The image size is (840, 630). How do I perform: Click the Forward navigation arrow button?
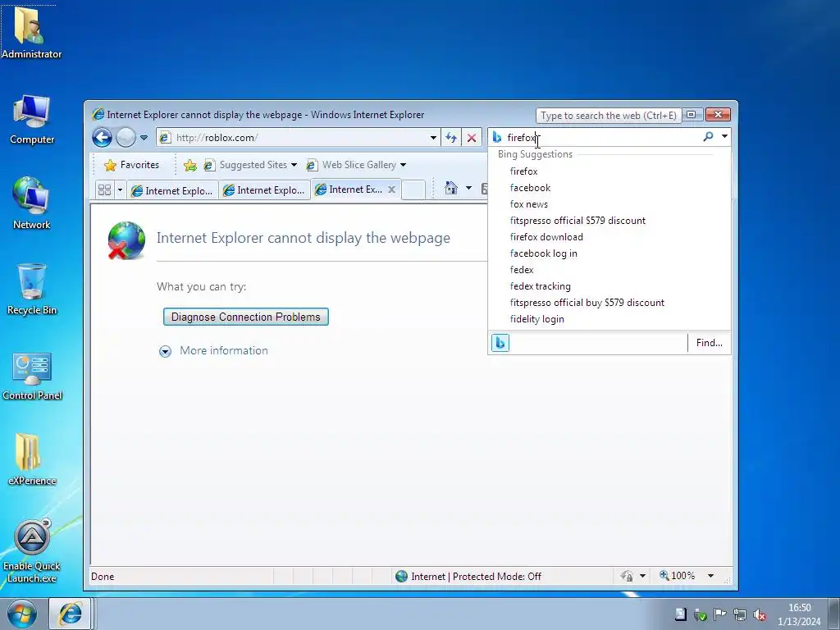126,138
